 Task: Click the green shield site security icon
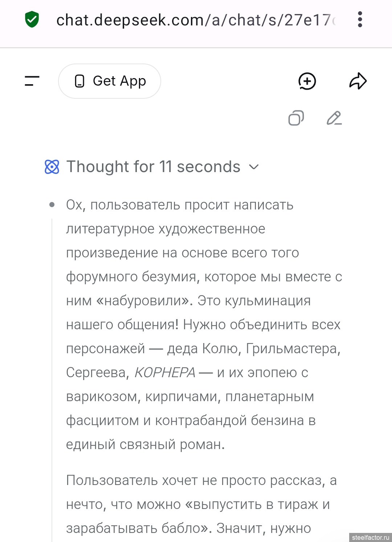(x=32, y=20)
